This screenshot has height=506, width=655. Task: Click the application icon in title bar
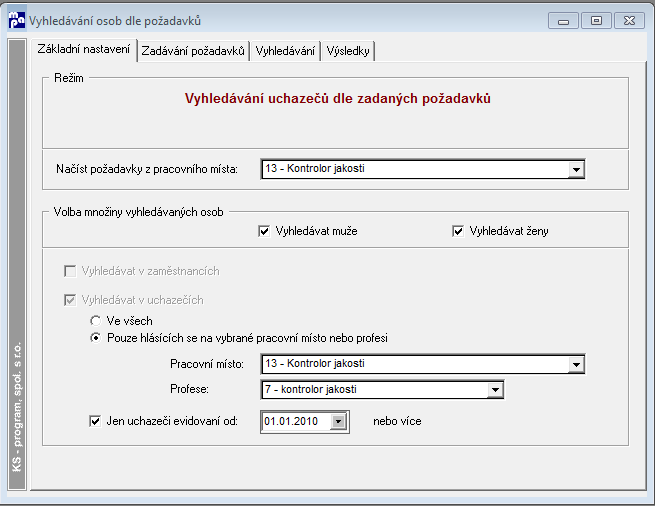coord(17,20)
